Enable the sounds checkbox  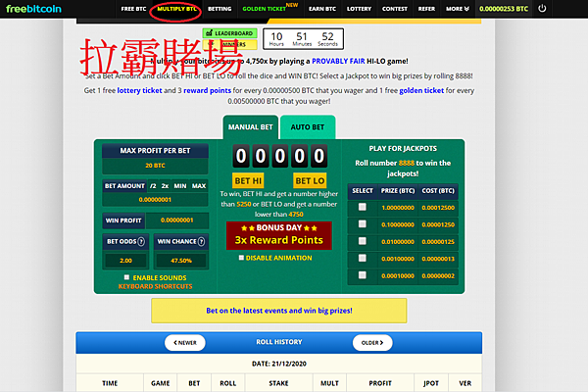point(126,277)
